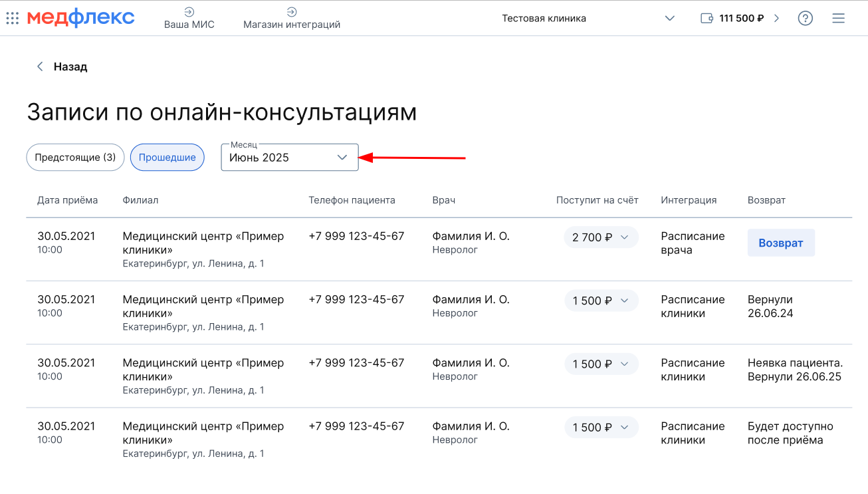Viewport: 868px width, 494px height.
Task: Click the chevron right of the 111 500 ₽ balance
Action: [x=776, y=18]
